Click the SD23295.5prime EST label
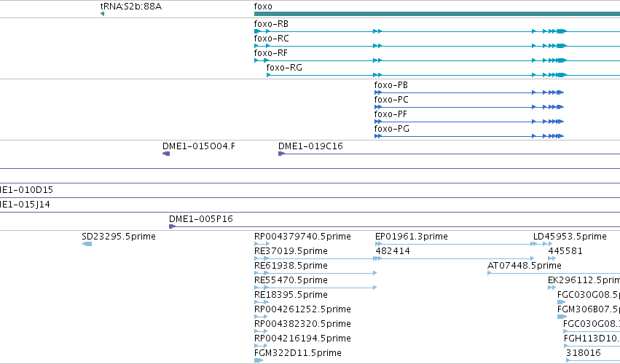 pos(119,237)
